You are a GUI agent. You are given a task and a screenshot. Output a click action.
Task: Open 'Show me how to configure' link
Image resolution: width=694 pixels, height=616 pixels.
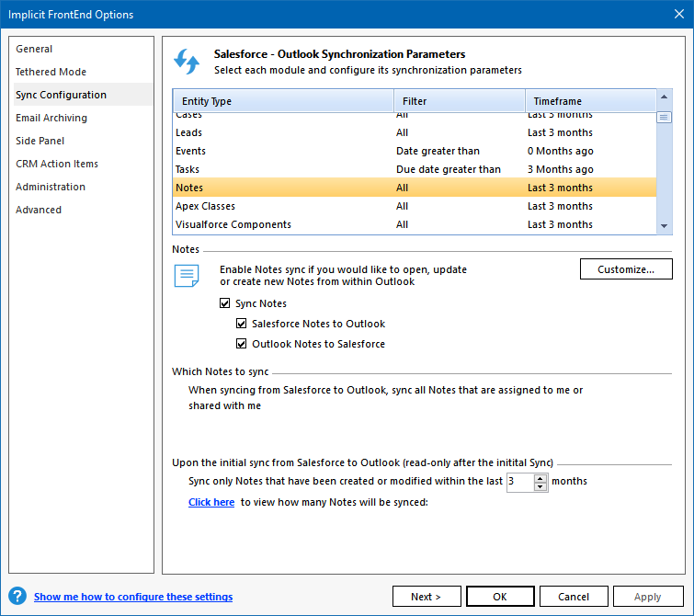(x=133, y=597)
